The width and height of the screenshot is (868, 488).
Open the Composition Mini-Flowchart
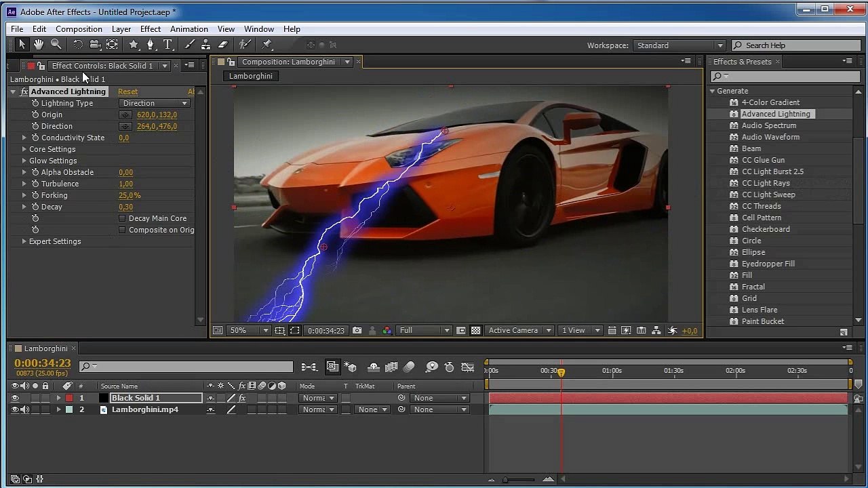(309, 367)
